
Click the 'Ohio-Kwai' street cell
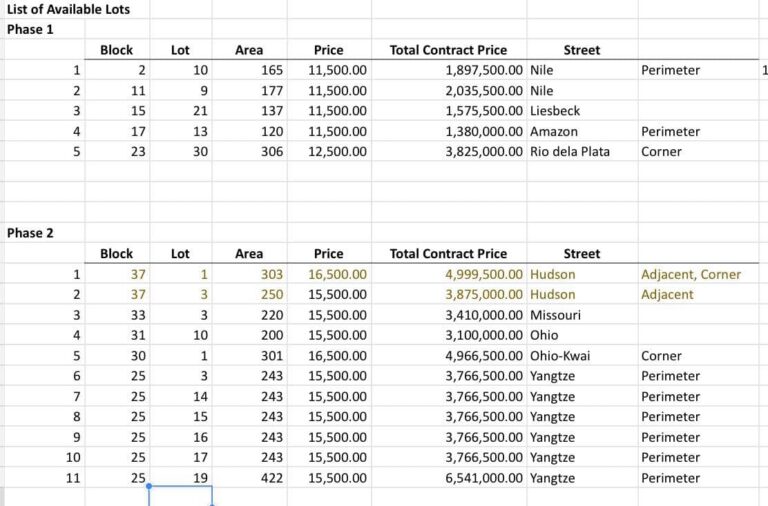pos(562,356)
